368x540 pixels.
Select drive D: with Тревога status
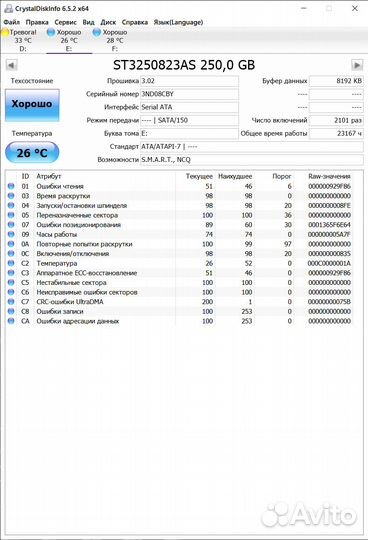coord(23,40)
